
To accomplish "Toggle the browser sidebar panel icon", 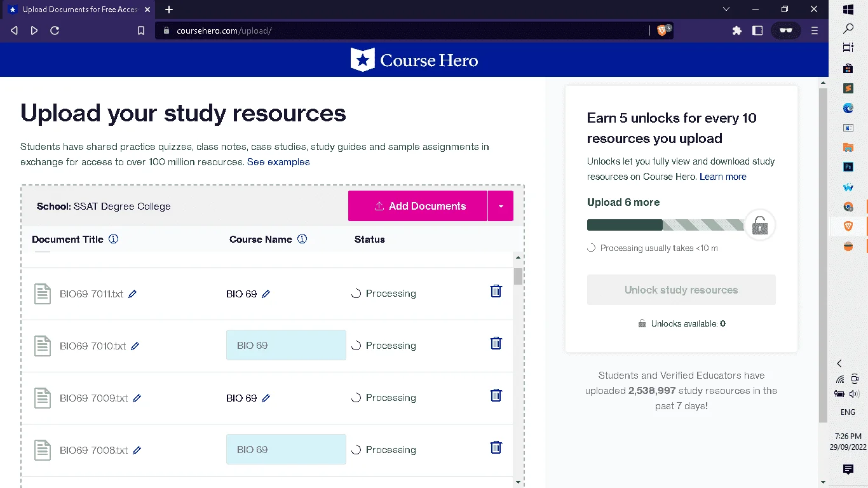I will coord(757,30).
